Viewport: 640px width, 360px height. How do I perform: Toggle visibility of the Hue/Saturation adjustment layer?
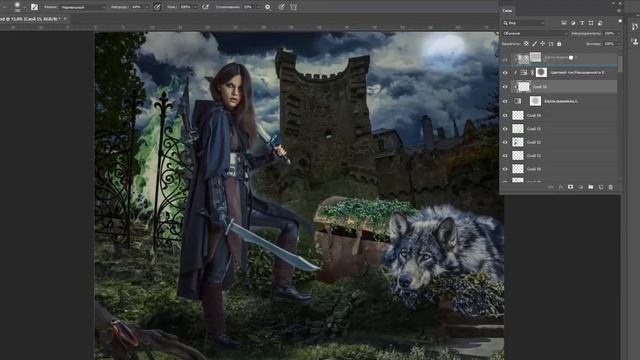(x=505, y=73)
